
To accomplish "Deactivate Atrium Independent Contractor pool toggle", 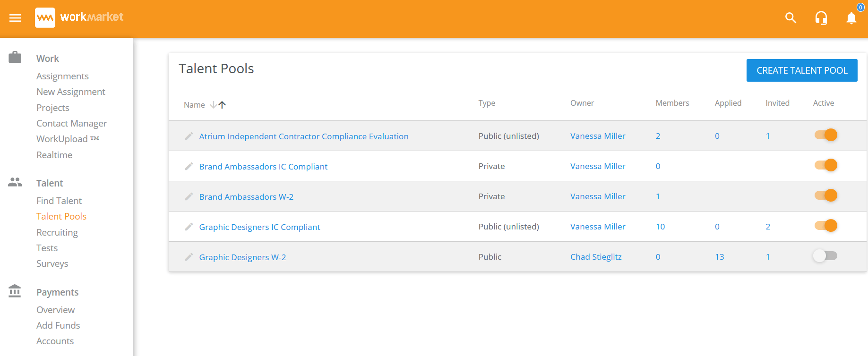I will [825, 135].
